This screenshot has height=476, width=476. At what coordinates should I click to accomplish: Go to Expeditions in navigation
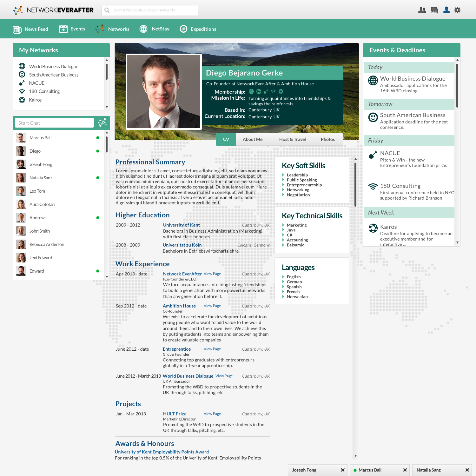click(198, 29)
